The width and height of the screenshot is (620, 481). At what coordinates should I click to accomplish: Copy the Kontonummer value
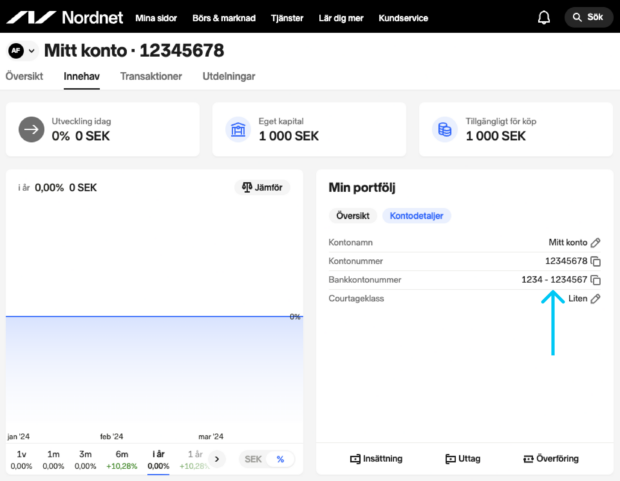click(x=595, y=261)
